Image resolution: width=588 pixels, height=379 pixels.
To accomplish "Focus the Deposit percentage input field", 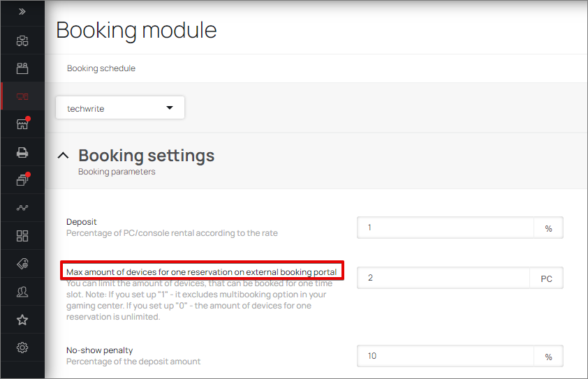I will (445, 228).
